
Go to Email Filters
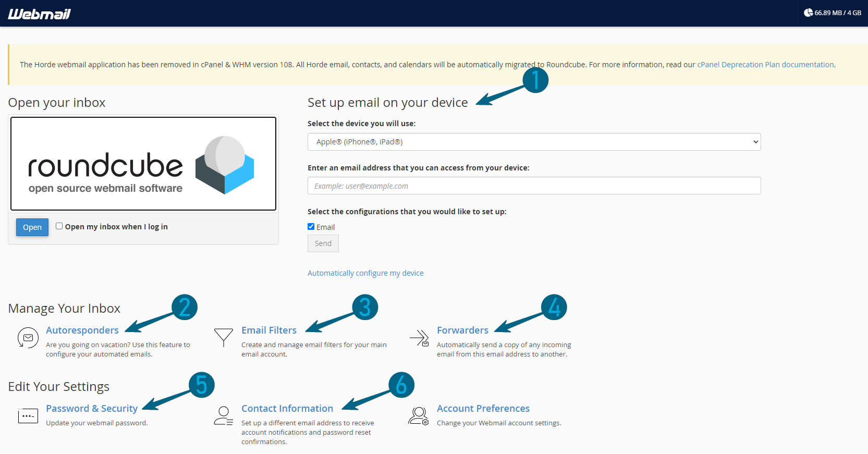[x=268, y=330]
